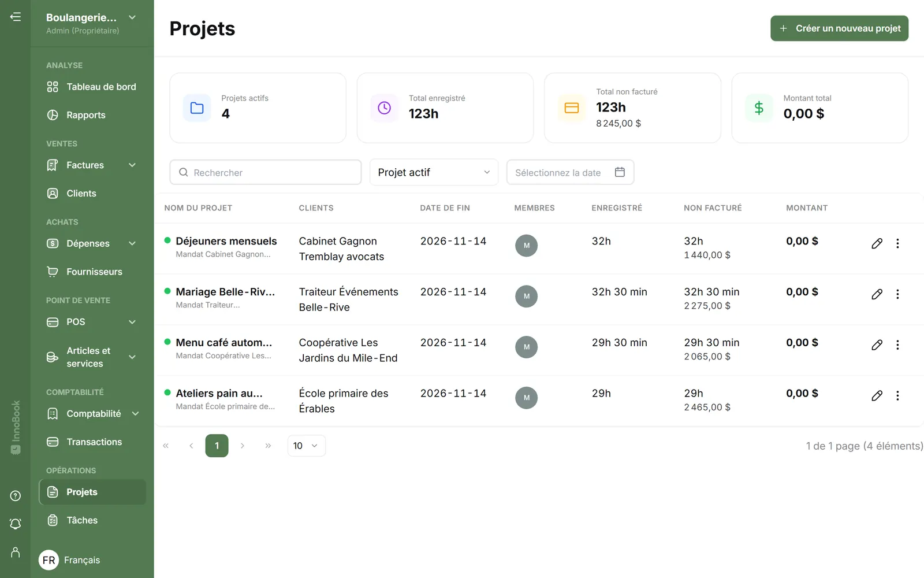924x578 pixels.
Task: Expand the POS submenu
Action: point(132,322)
